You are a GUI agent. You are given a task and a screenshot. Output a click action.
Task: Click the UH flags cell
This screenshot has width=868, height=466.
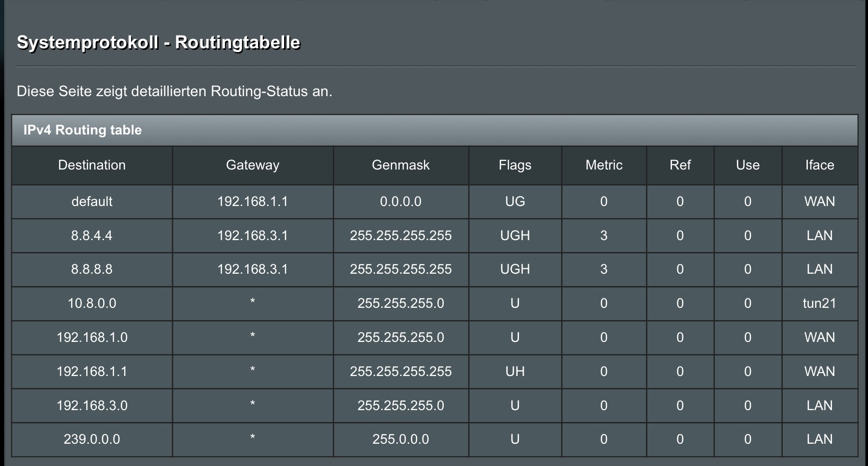pyautogui.click(x=515, y=371)
